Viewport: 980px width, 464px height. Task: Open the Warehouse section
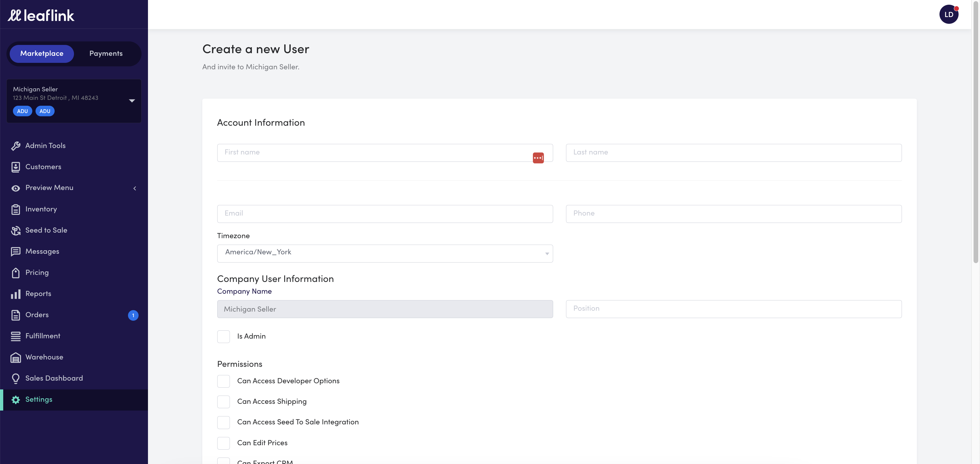click(x=74, y=357)
